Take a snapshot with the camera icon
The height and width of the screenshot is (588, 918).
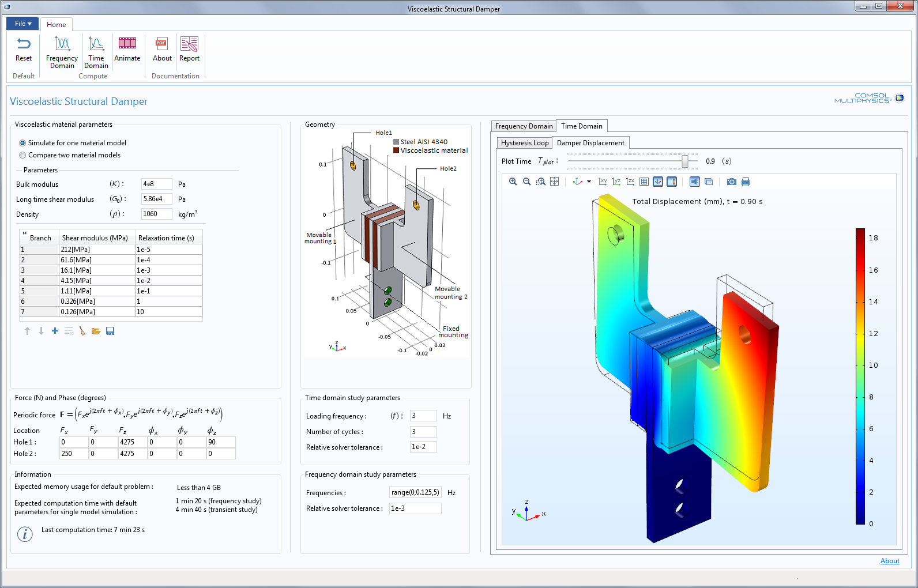click(x=732, y=182)
